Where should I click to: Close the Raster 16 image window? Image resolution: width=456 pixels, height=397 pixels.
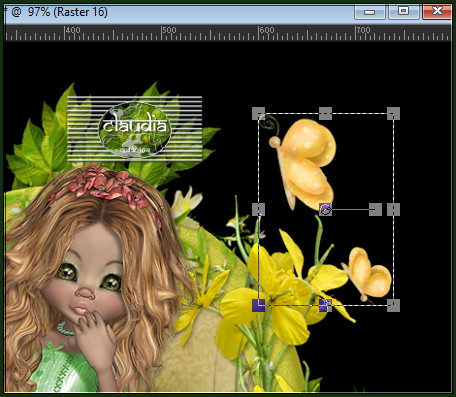tap(437, 12)
